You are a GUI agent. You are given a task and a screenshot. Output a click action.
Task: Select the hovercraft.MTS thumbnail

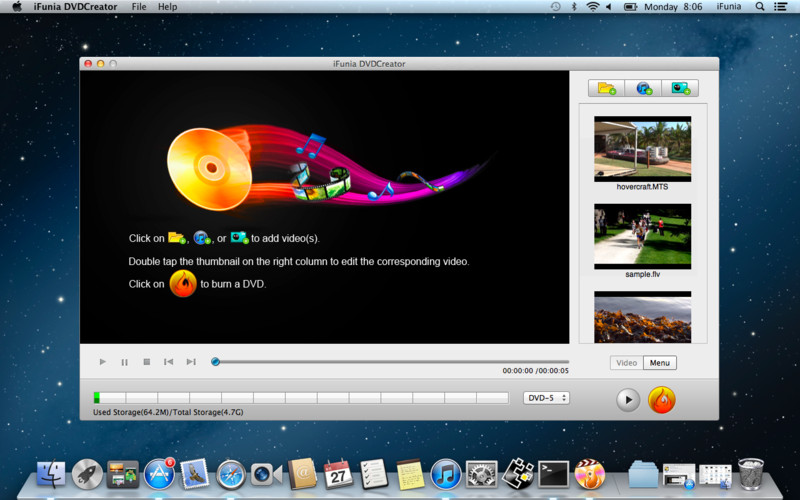click(x=642, y=149)
